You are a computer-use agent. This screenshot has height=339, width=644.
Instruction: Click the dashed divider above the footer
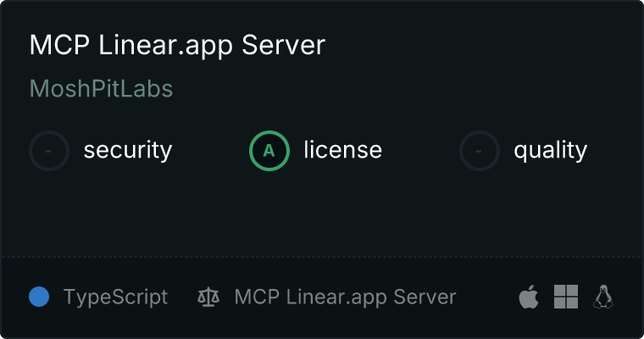point(322,256)
